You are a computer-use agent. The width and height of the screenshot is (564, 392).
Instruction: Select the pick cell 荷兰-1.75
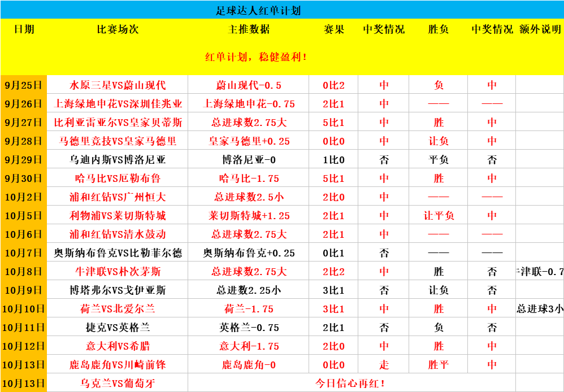pos(249,309)
